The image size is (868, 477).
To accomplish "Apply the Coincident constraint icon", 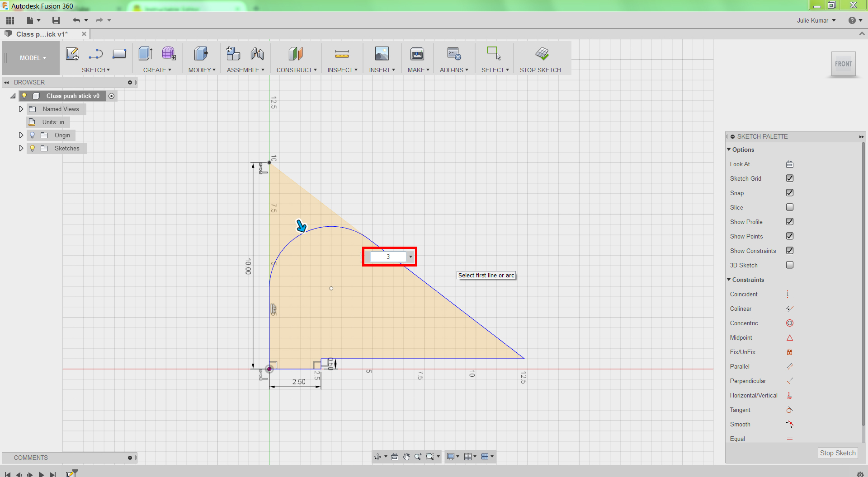I will click(x=790, y=294).
